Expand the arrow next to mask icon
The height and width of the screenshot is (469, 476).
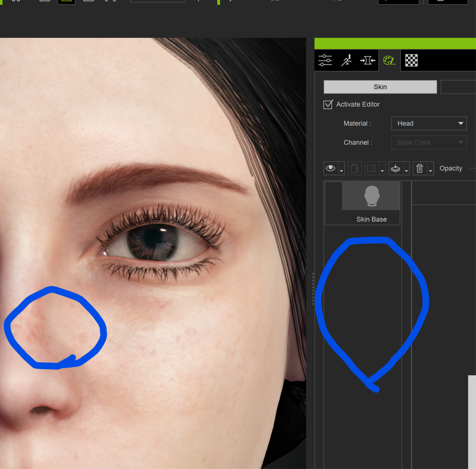(x=382, y=168)
